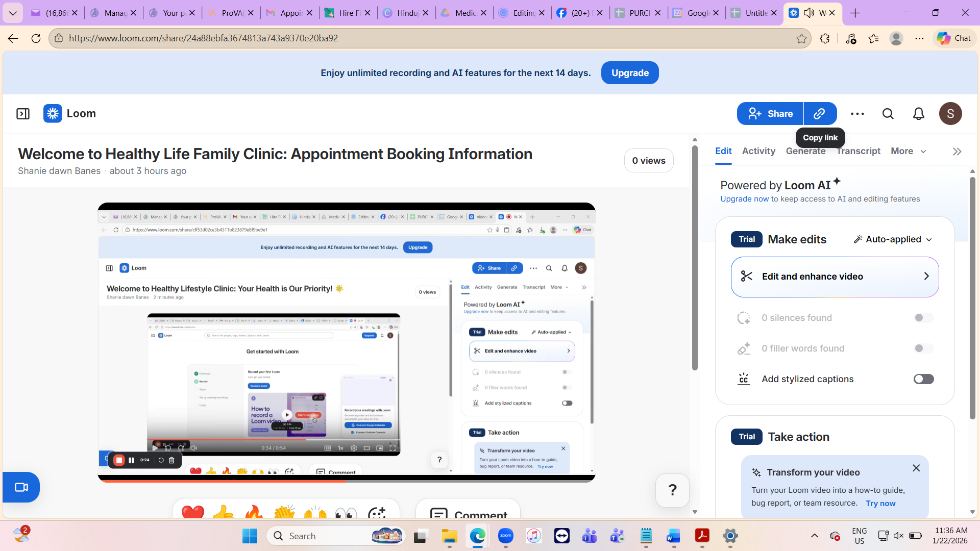Switch to the Transcript tab

[859, 151]
